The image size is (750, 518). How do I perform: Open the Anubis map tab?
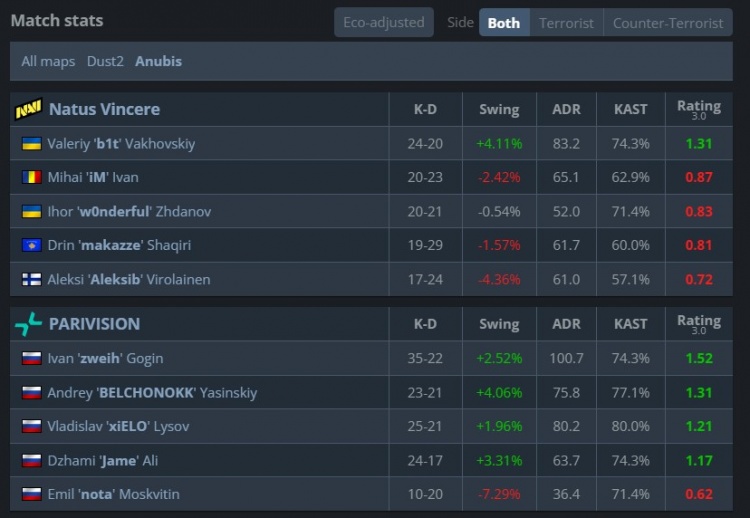tap(159, 61)
